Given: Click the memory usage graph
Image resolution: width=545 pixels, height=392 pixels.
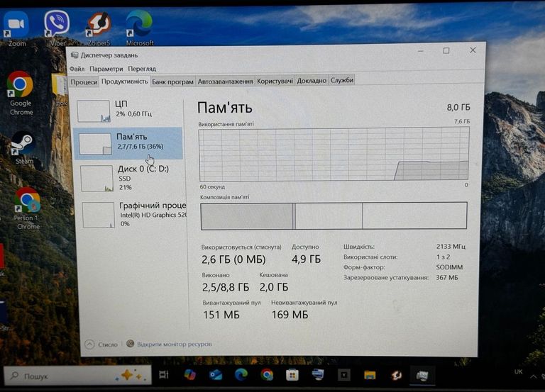Looking at the screenshot, I should [334, 154].
